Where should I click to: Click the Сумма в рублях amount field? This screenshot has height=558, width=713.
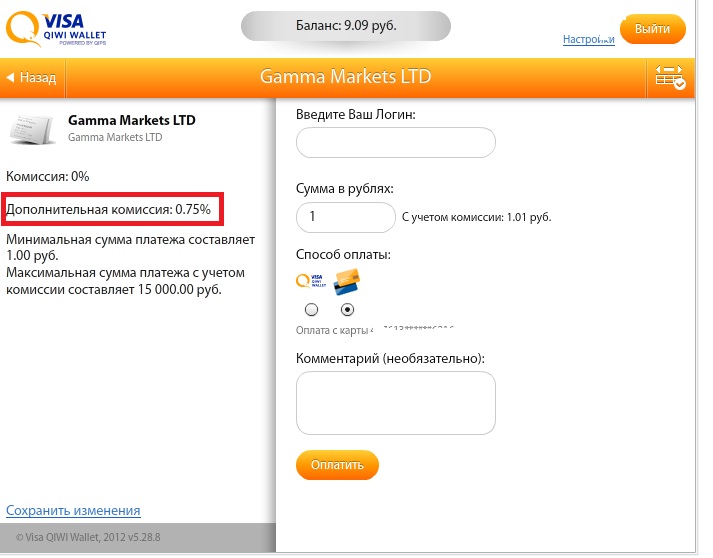(x=346, y=217)
